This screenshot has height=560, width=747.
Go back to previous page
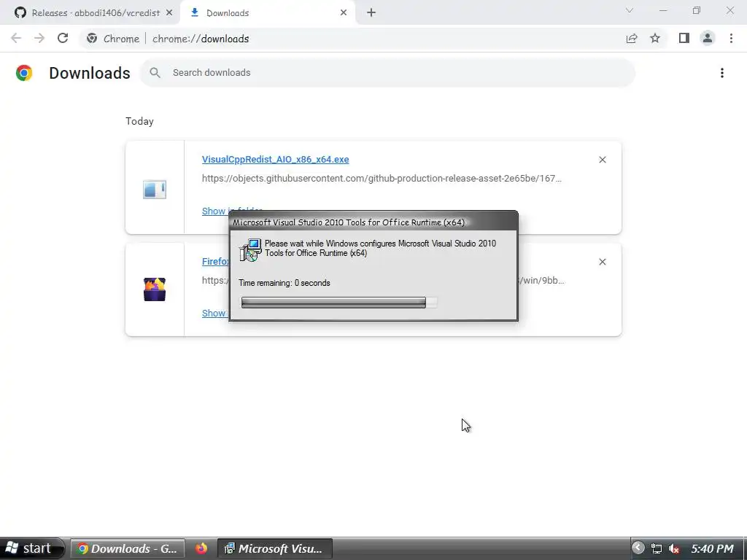coord(16,39)
